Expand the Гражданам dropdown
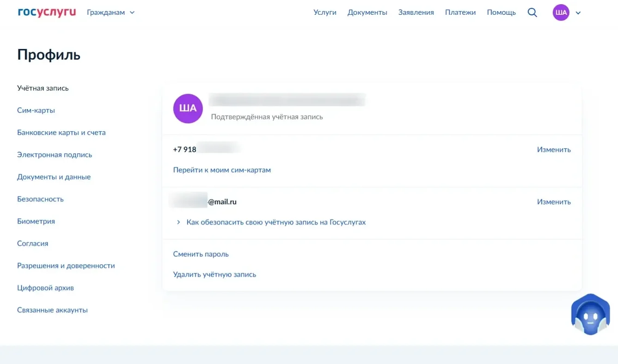Image resolution: width=618 pixels, height=364 pixels. (x=111, y=12)
